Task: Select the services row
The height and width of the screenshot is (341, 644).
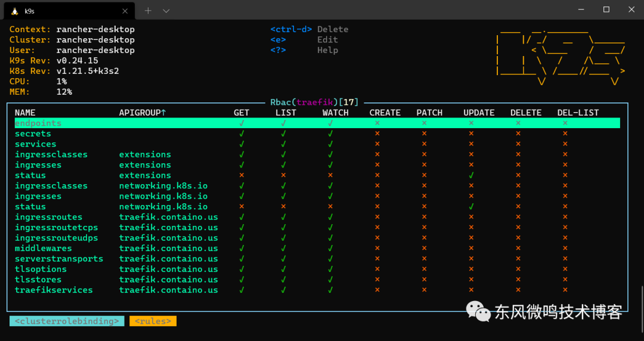Action: (x=317, y=144)
